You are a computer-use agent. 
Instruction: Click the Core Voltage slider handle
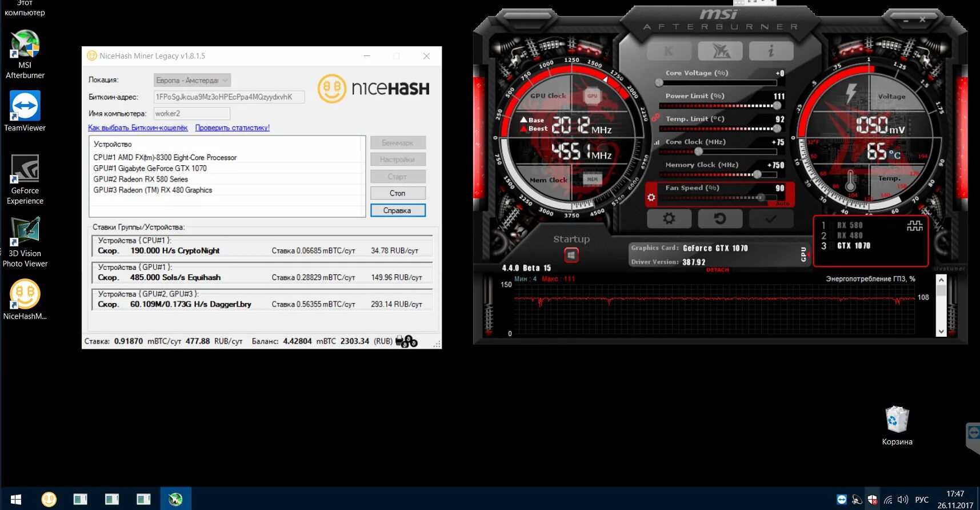659,82
